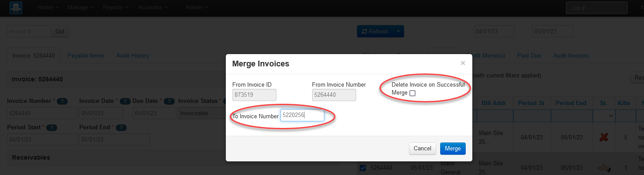This screenshot has height=175, width=644.
Task: Open the Refresh split-button dropdown arrow
Action: click(x=398, y=31)
